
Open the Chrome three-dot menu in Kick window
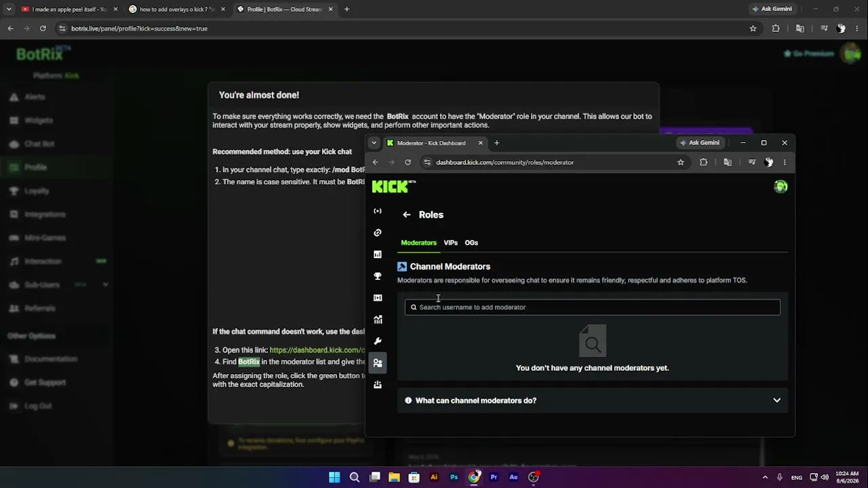(785, 162)
